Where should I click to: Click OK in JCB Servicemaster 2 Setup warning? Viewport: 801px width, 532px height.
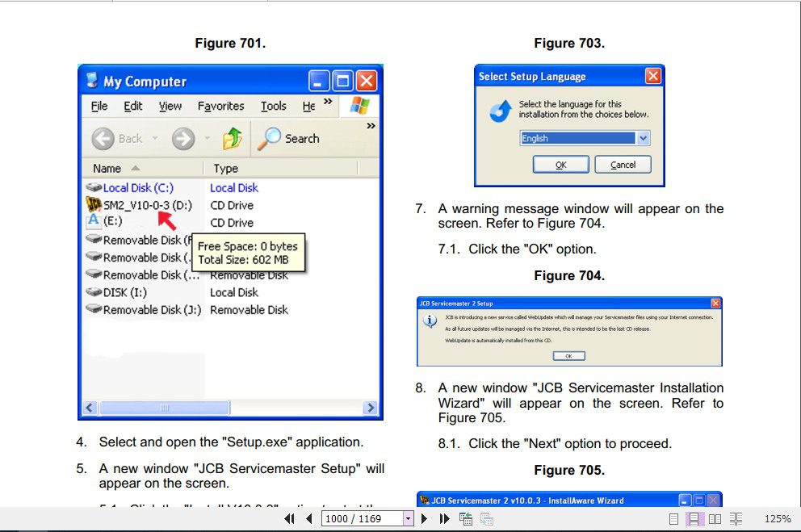coord(568,356)
